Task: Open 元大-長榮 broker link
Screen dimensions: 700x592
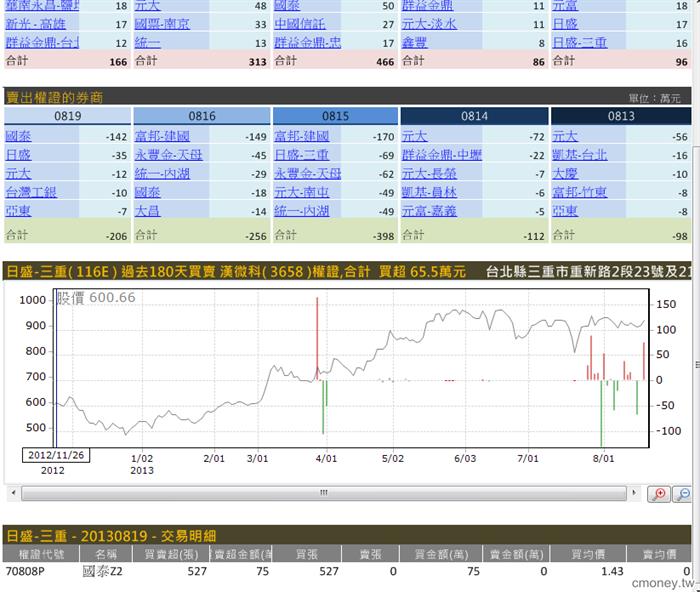Action: click(429, 174)
